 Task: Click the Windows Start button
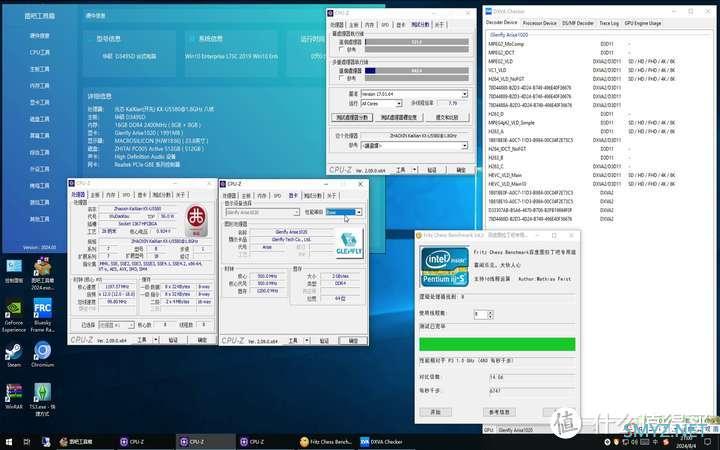click(9, 442)
